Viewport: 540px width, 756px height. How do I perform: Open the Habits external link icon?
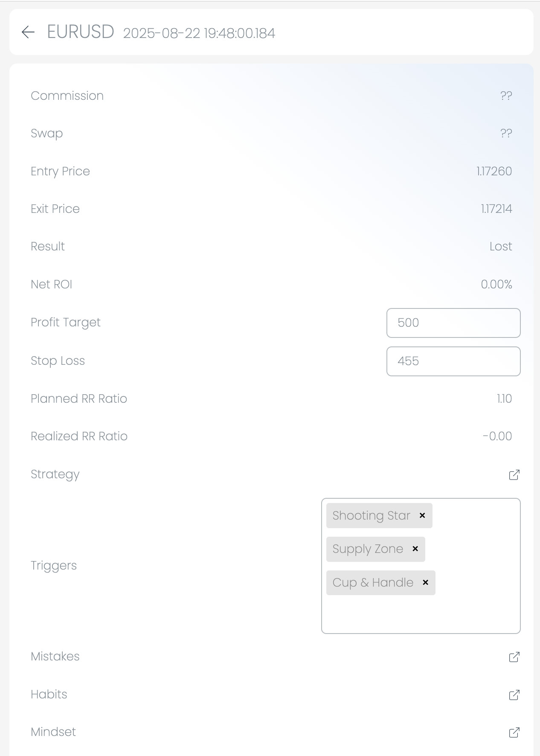[514, 695]
